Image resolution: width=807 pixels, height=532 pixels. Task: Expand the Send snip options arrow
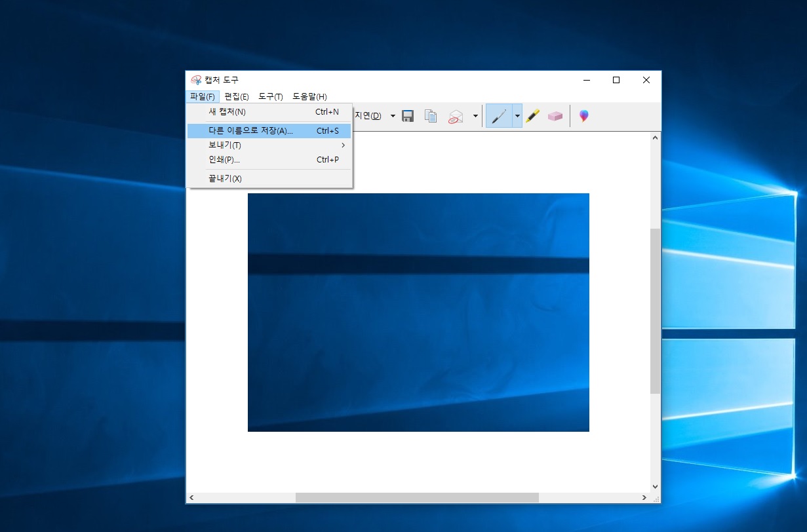pos(475,116)
